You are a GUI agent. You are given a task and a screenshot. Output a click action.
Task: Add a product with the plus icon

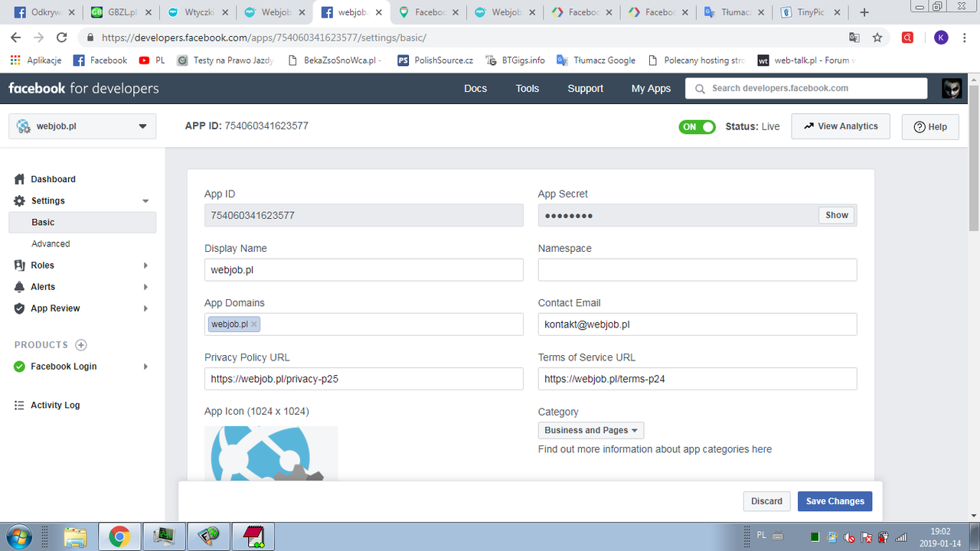[x=81, y=345]
